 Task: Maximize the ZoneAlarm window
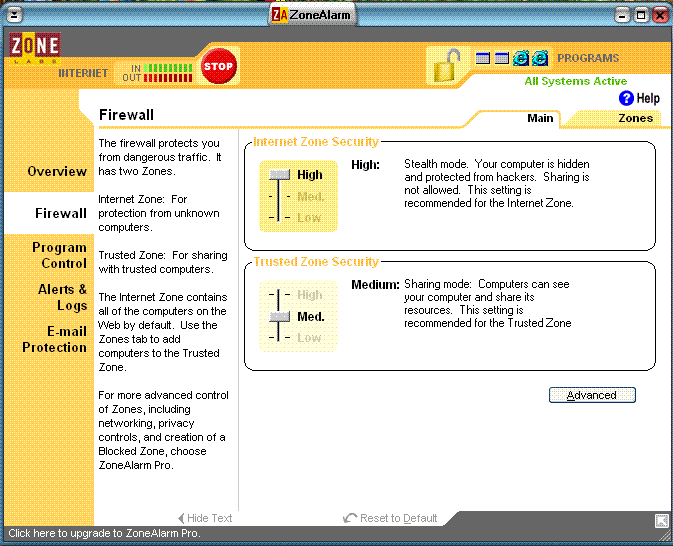[641, 16]
